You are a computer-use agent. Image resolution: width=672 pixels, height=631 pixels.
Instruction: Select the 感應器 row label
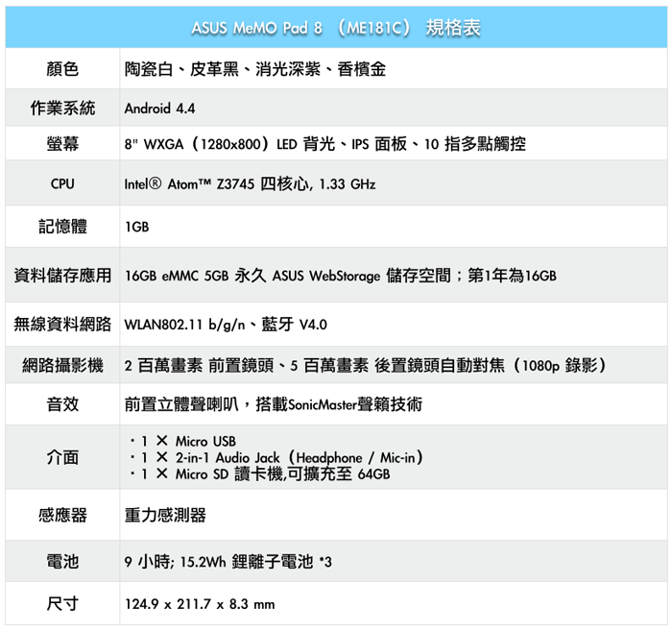(62, 515)
